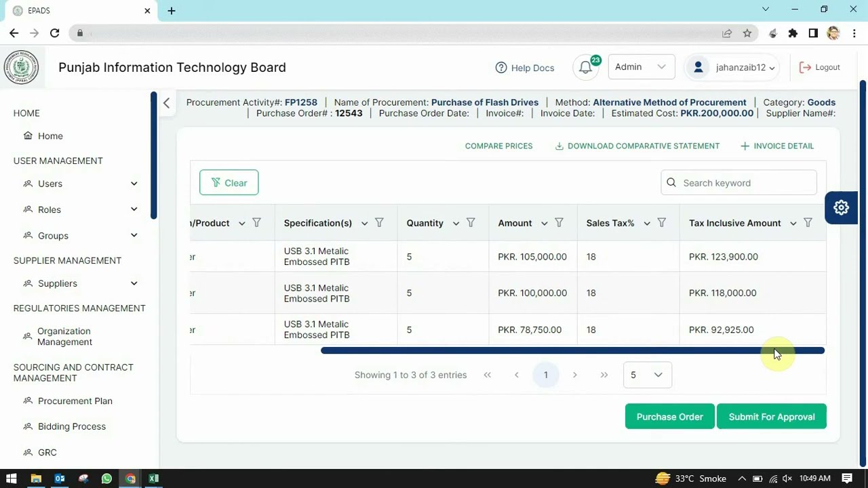Expand the Groups sidebar section
Viewport: 868px width, 488px height.
134,235
